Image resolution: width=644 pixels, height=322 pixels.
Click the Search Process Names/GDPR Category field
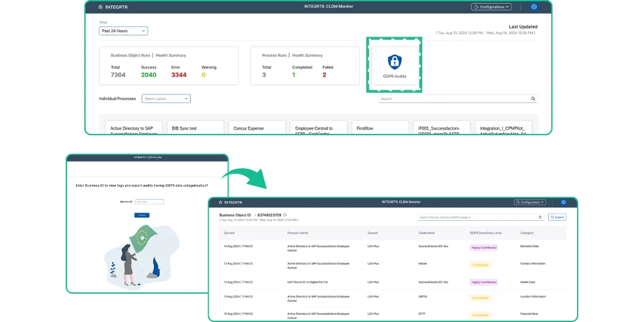480,217
